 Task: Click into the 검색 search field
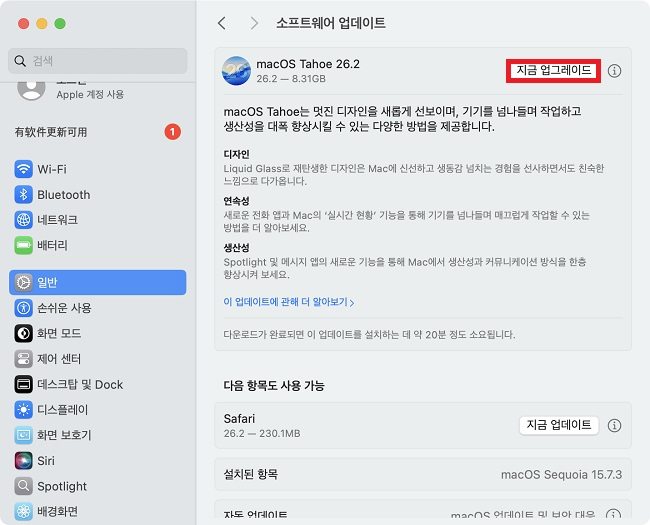coord(97,61)
